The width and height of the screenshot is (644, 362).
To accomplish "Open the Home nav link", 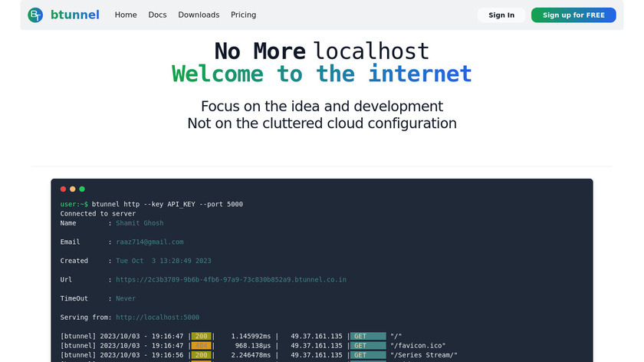I will (x=126, y=15).
